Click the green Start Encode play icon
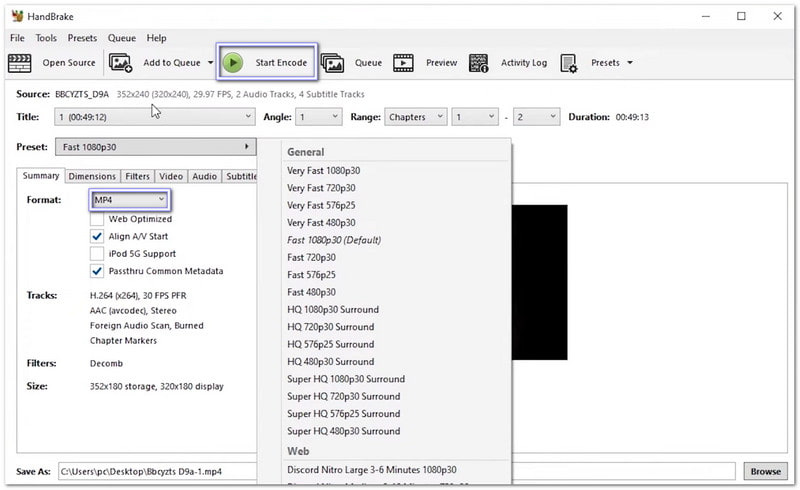 coord(233,63)
